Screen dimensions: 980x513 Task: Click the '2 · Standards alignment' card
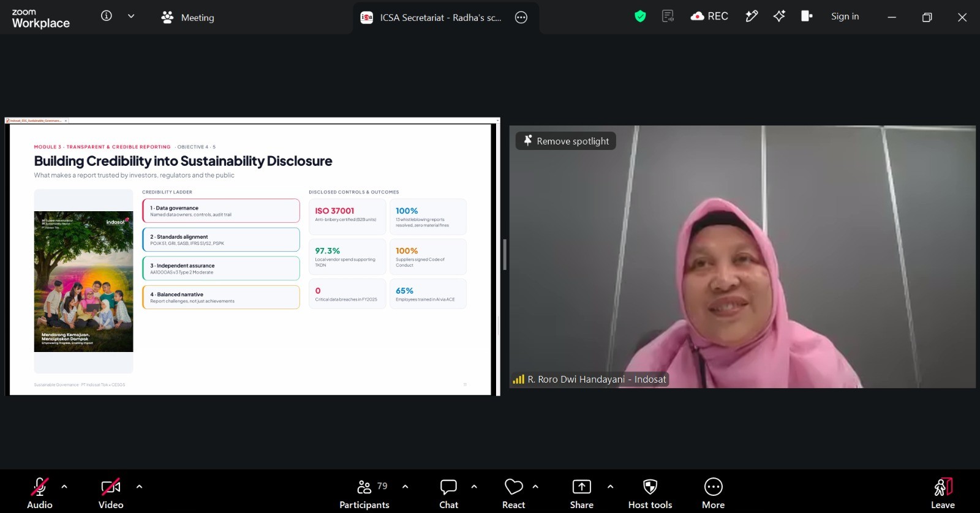coord(221,239)
